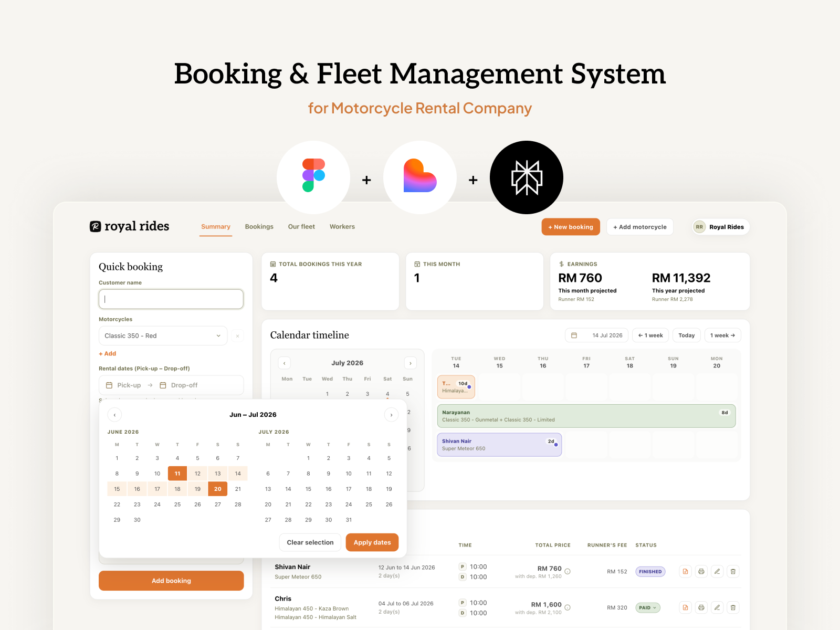Click the Drop-off date field
840x630 pixels.
click(179, 385)
